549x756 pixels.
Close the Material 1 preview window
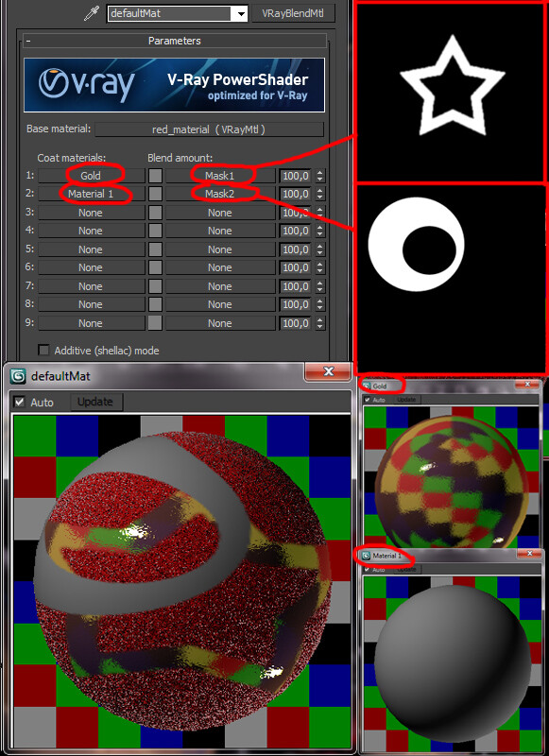[x=529, y=554]
